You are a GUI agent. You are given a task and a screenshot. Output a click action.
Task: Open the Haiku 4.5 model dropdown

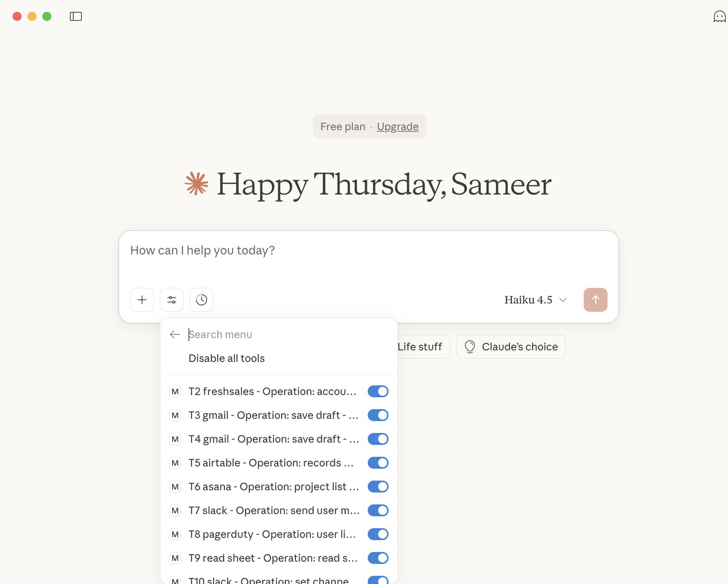pos(535,300)
